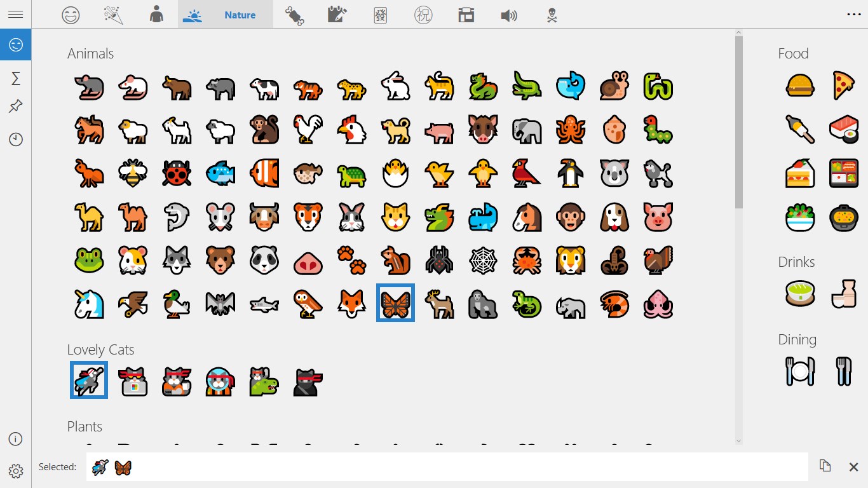
Task: Open the Food category candy icon
Action: coord(294,14)
